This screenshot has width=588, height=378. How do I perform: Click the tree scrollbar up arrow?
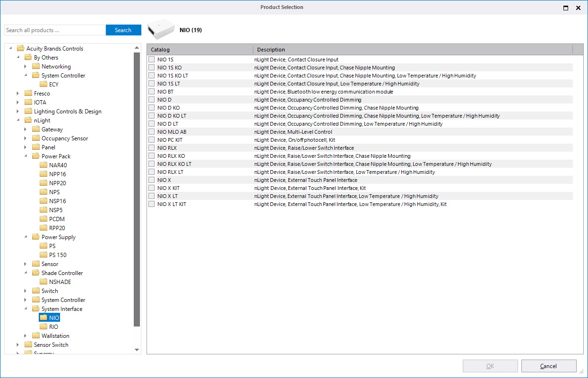click(x=137, y=48)
